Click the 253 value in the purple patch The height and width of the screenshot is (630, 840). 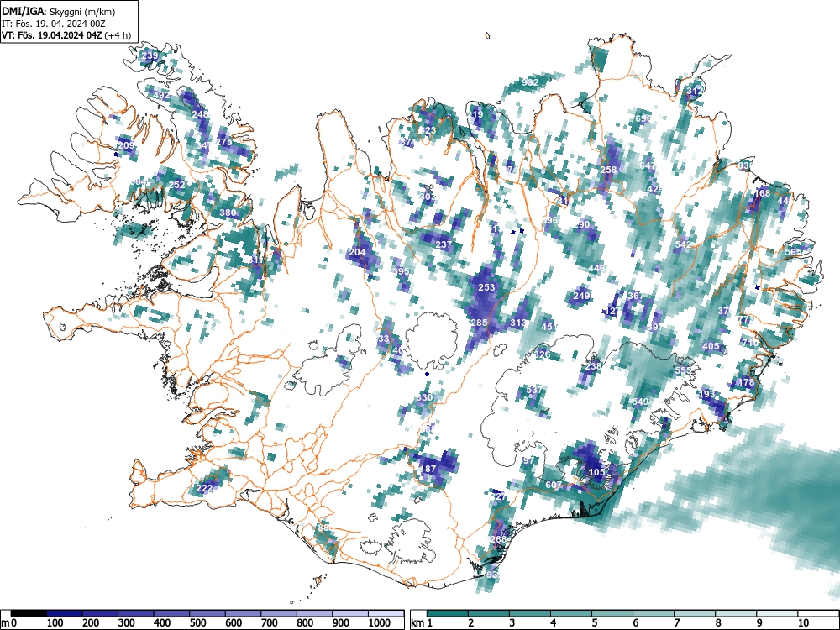pyautogui.click(x=486, y=287)
